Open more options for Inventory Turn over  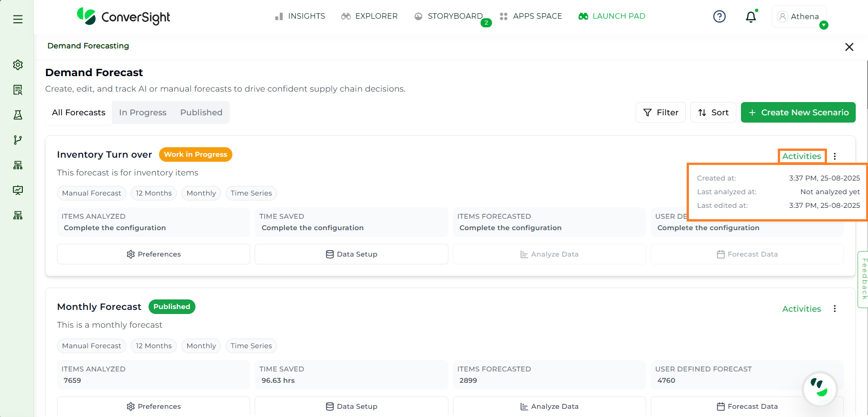pyautogui.click(x=835, y=156)
